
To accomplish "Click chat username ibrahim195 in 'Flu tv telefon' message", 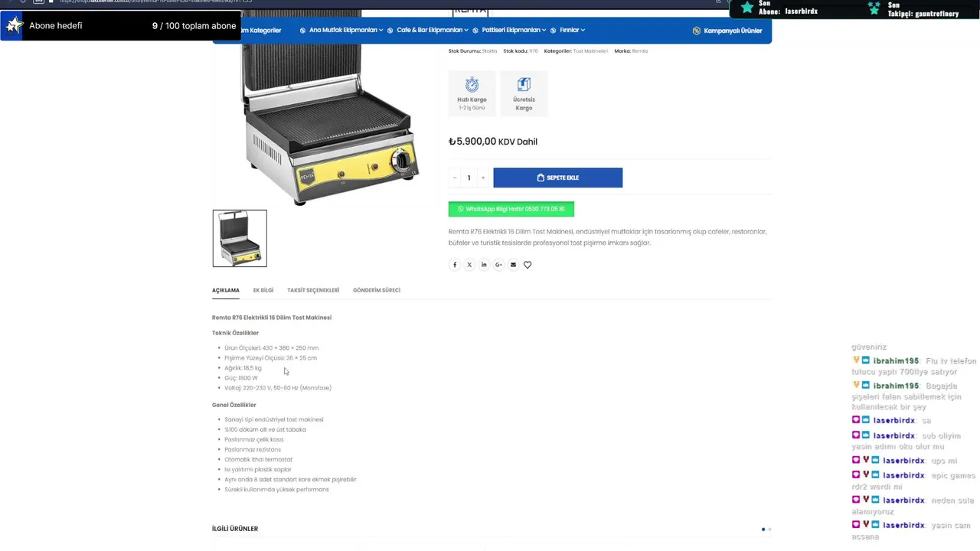I will tap(896, 361).
